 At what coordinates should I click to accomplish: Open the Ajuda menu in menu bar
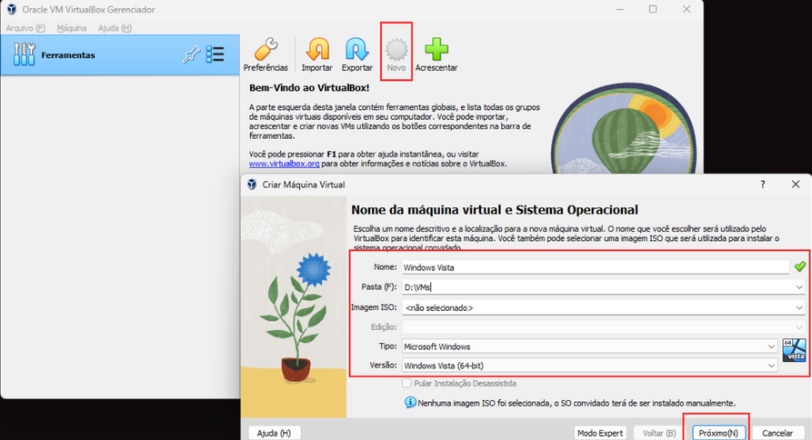115,28
